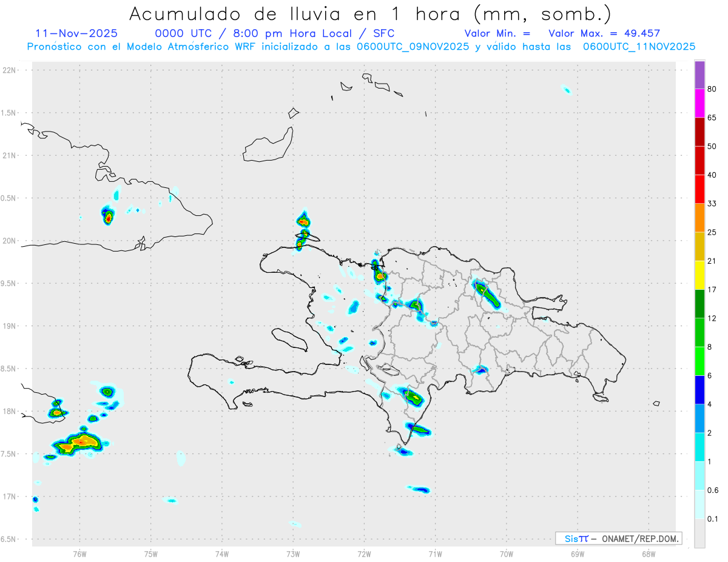Select the legend value '33'
The height and width of the screenshot is (562, 728).
pyautogui.click(x=712, y=203)
